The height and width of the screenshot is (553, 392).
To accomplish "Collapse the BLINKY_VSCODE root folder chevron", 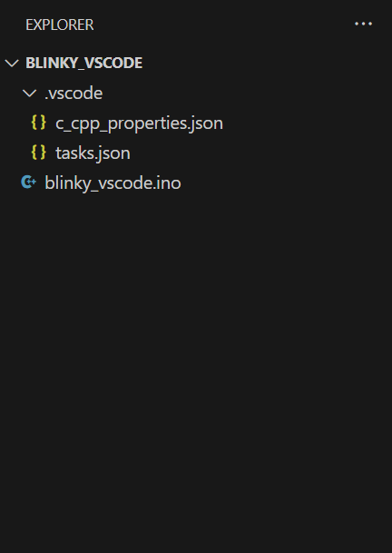I will [x=12, y=64].
